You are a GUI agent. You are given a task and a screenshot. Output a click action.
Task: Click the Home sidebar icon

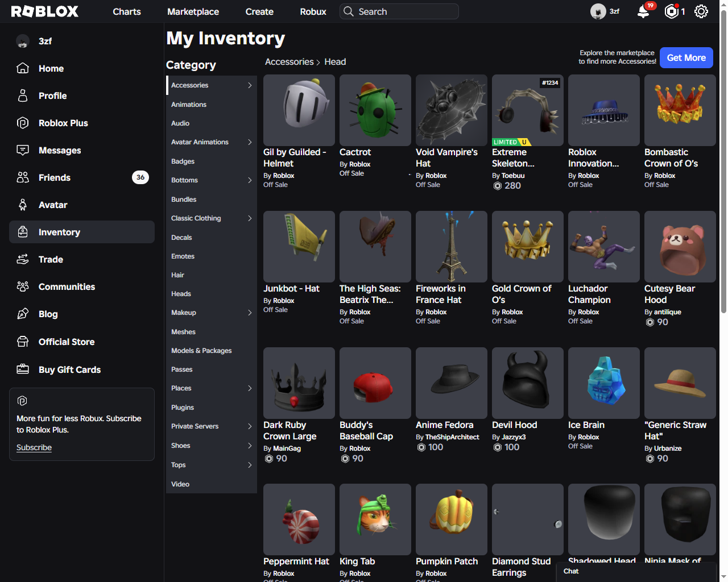tap(23, 68)
